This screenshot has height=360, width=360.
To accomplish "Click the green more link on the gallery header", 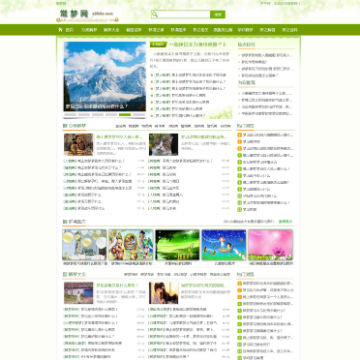I will (286, 221).
